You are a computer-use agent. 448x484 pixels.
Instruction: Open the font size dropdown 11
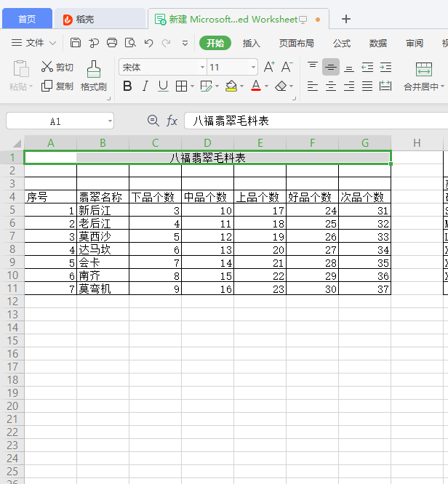click(253, 67)
